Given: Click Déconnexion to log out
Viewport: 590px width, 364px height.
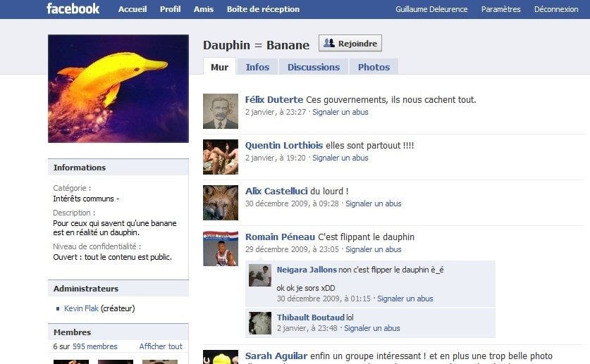Looking at the screenshot, I should click(x=556, y=9).
